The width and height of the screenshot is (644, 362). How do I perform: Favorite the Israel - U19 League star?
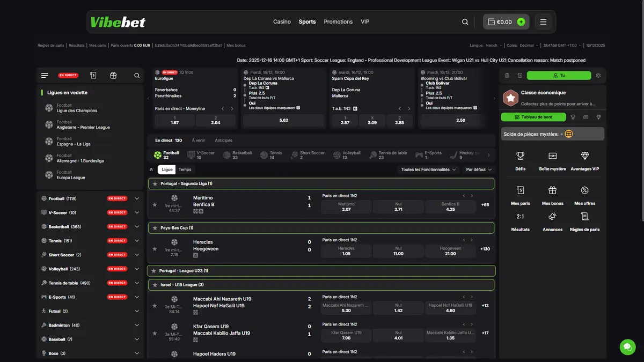pyautogui.click(x=155, y=285)
